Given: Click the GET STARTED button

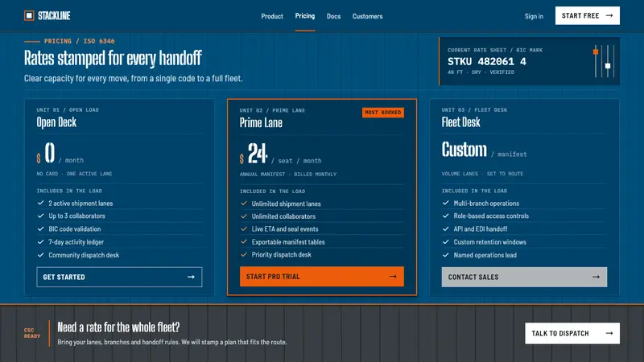Looking at the screenshot, I should pyautogui.click(x=119, y=277).
